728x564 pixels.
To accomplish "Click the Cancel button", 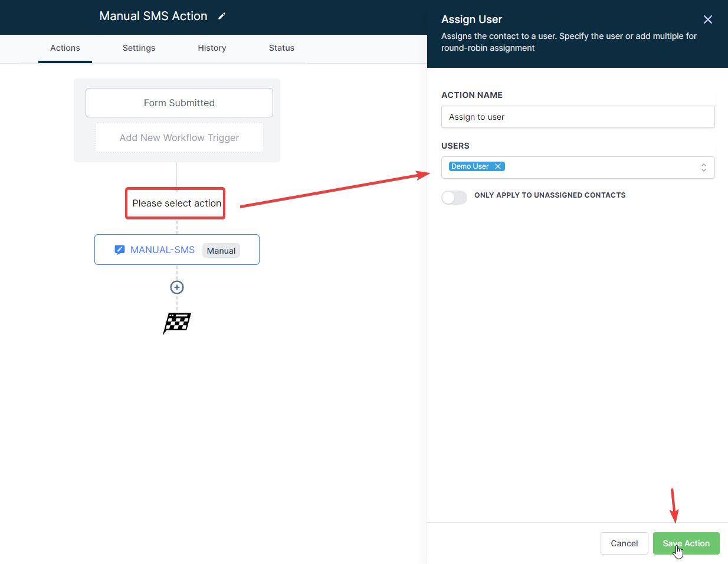I will click(x=624, y=543).
